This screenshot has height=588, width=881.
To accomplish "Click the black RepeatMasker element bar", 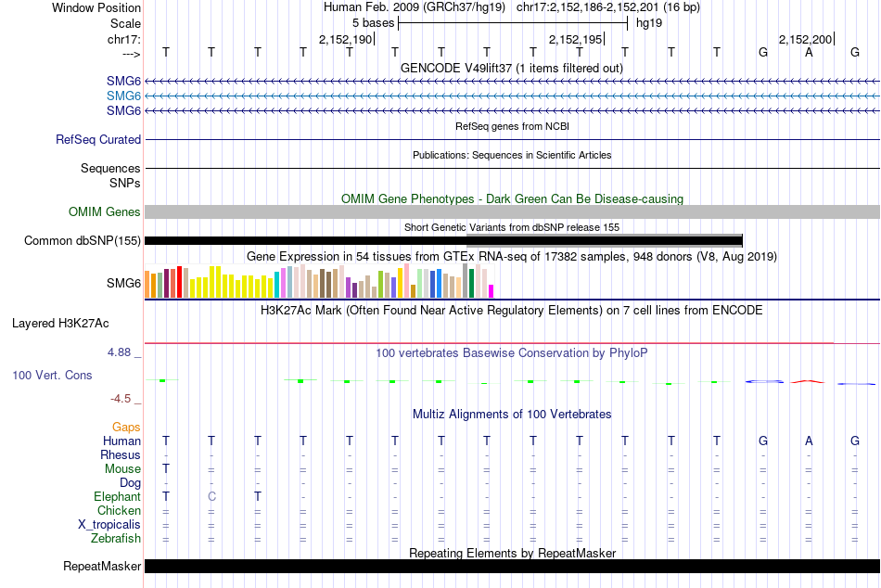I will pyautogui.click(x=512, y=566).
